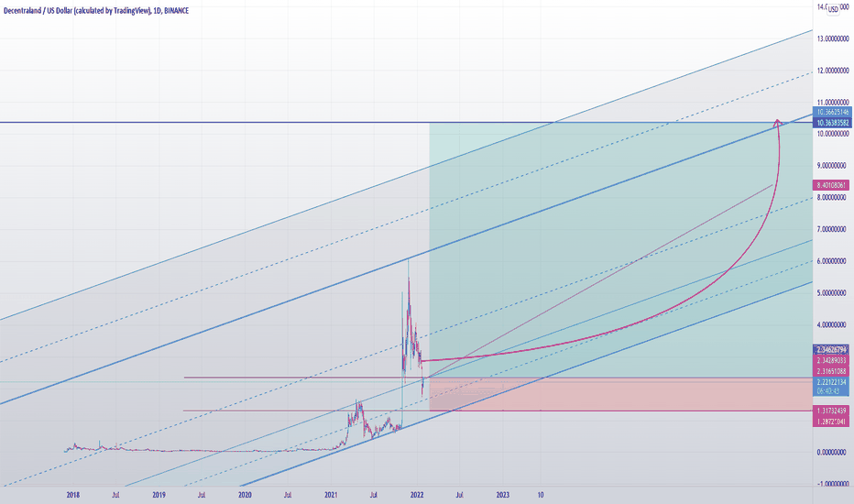This screenshot has height=504, width=854.
Task: Select the pink curved arrow drawing's arrowhead
Action: [x=777, y=123]
